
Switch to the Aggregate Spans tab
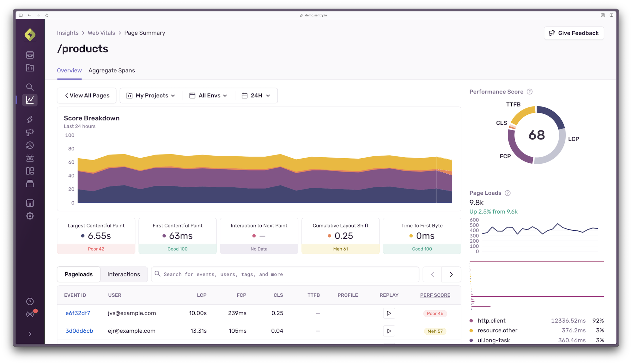point(112,70)
